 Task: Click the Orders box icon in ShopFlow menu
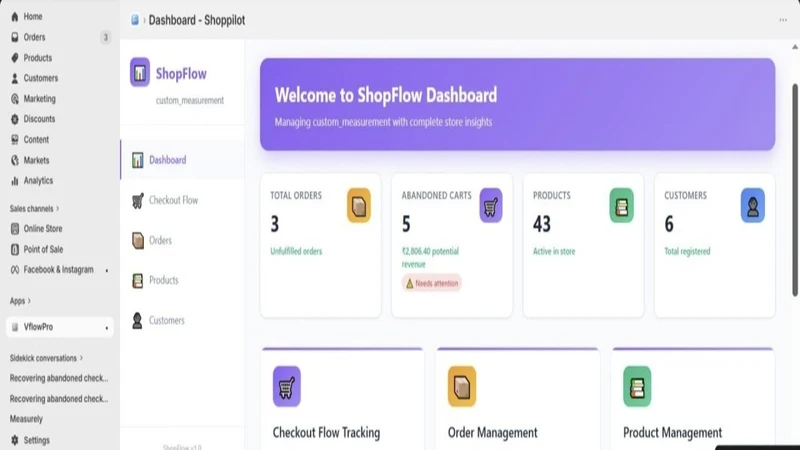[x=138, y=240]
